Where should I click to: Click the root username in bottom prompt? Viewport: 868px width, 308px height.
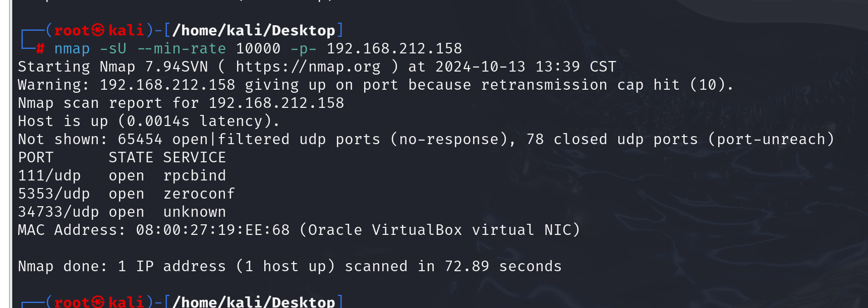pyautogui.click(x=72, y=302)
